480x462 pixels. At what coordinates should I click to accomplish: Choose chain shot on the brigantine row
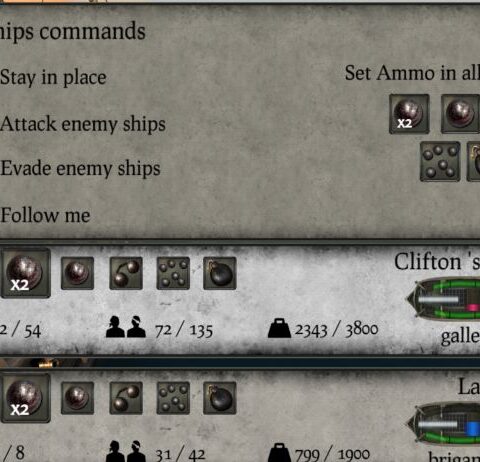click(x=126, y=398)
